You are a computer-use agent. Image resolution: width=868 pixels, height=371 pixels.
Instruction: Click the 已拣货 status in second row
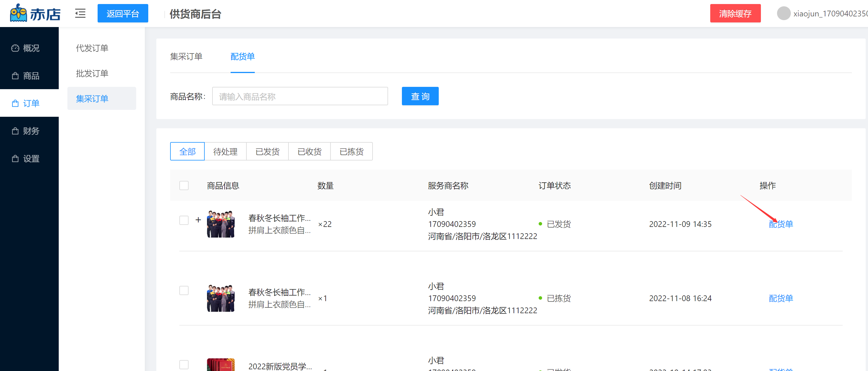coord(558,298)
